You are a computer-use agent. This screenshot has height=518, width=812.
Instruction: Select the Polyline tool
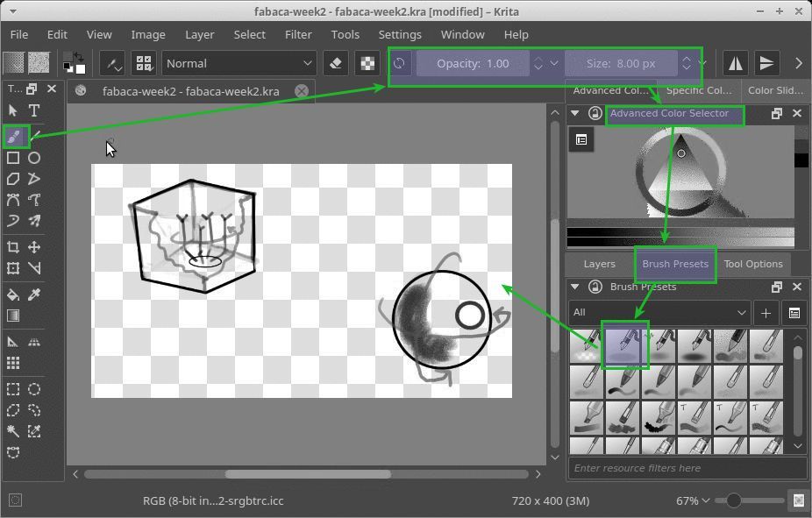point(34,179)
